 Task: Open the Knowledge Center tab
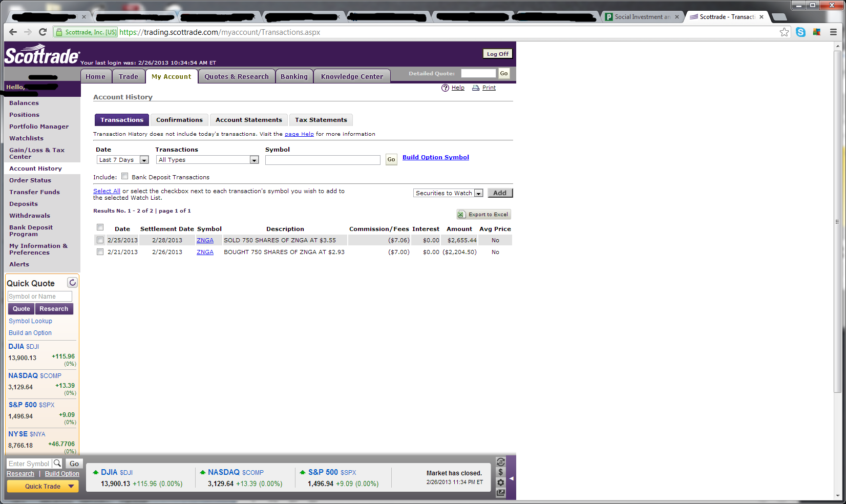(352, 76)
